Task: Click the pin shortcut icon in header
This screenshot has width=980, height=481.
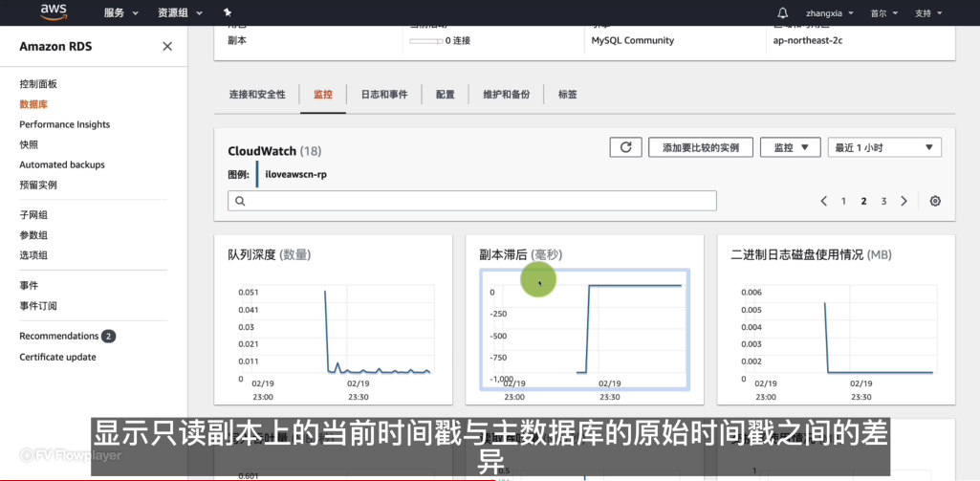Action: [227, 12]
